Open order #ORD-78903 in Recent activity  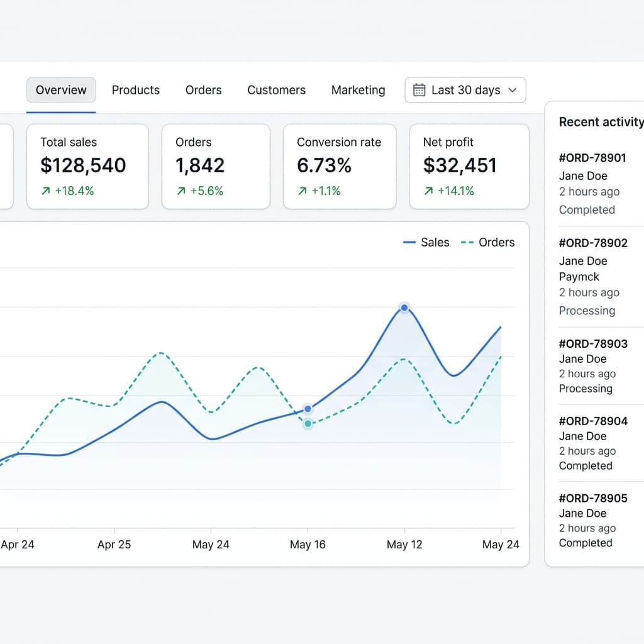pyautogui.click(x=593, y=344)
